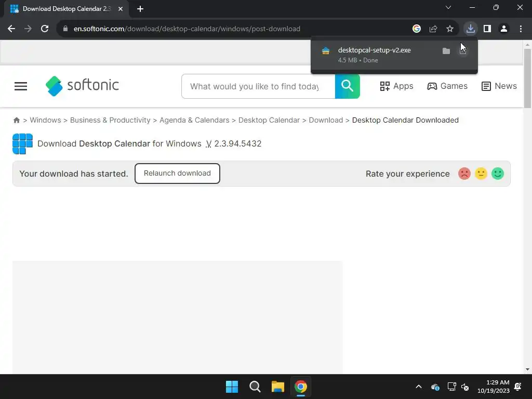Open the Chrome side panel
Viewport: 532px width, 399px height.
point(487,29)
